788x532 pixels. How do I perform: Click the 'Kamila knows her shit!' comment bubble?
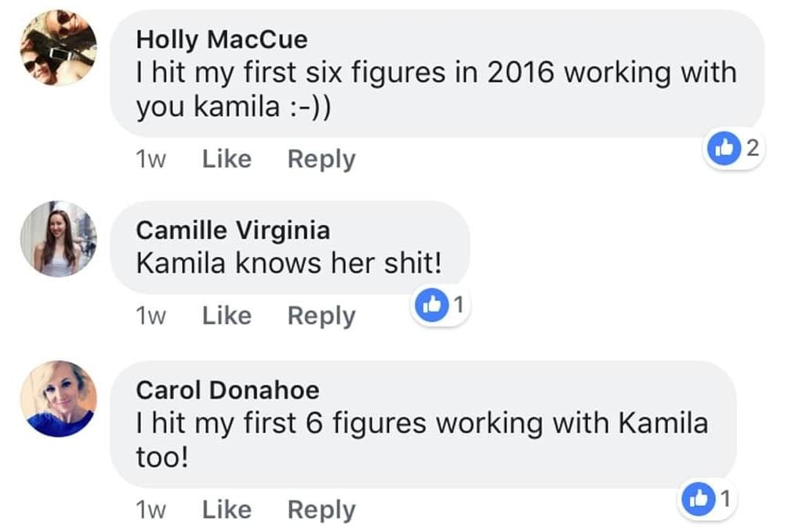290,248
